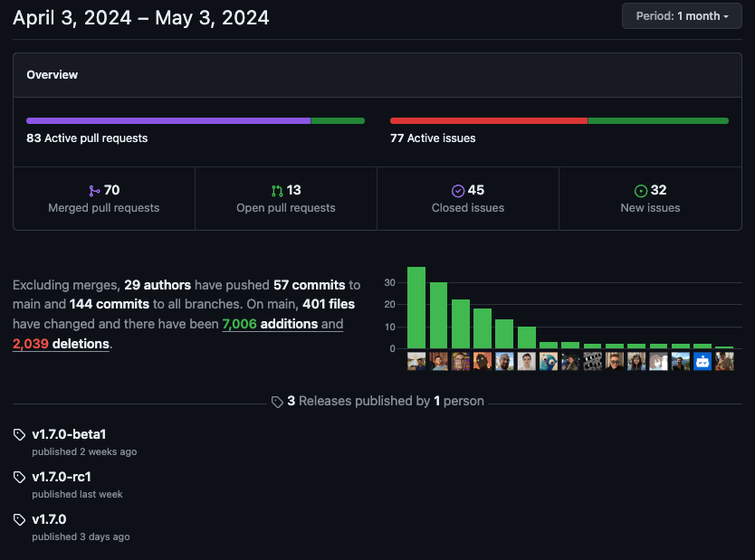Click the open pull requests icon

pyautogui.click(x=277, y=191)
